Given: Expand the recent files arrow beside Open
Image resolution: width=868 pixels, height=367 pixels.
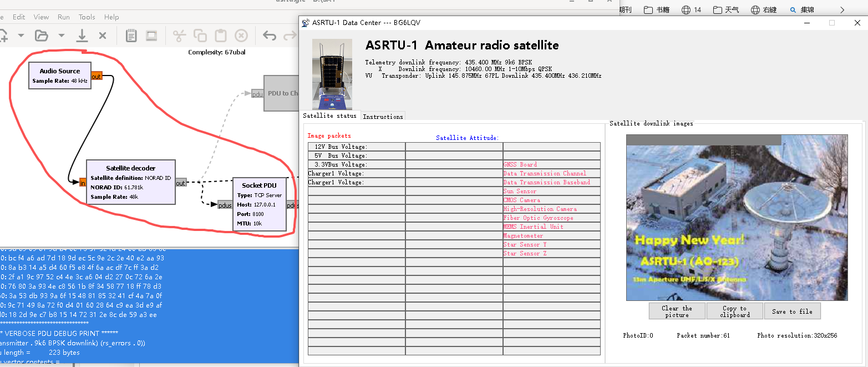Looking at the screenshot, I should (x=62, y=36).
